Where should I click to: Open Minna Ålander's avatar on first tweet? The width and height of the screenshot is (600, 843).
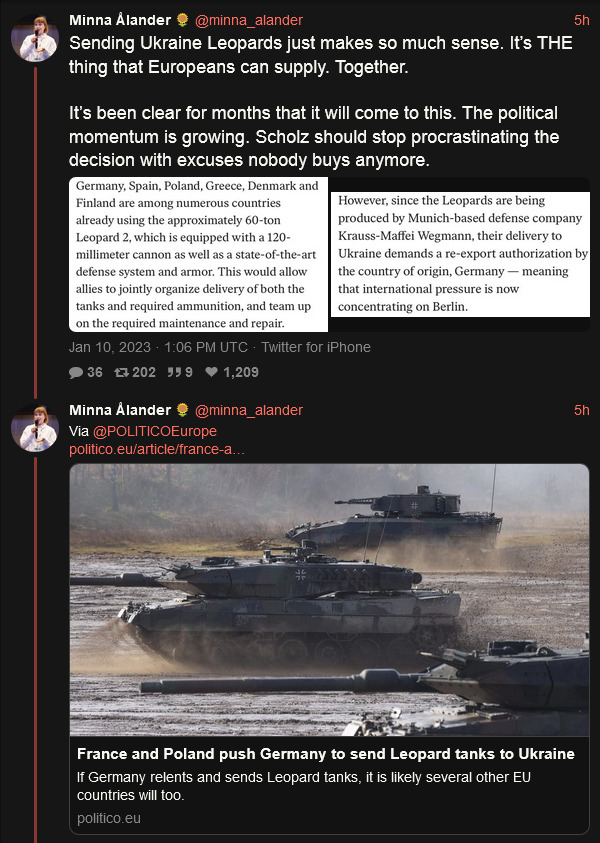(35, 39)
